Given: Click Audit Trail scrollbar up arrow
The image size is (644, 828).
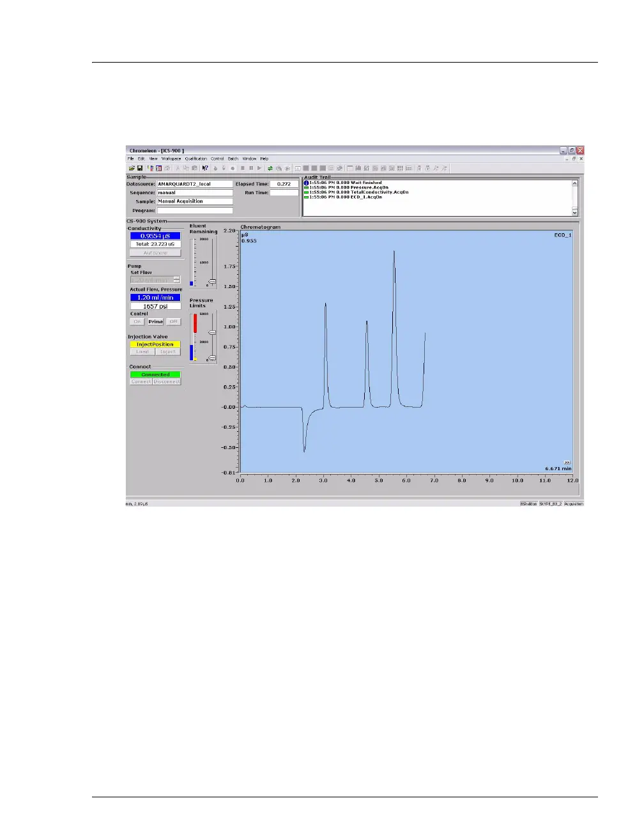Looking at the screenshot, I should tap(574, 183).
